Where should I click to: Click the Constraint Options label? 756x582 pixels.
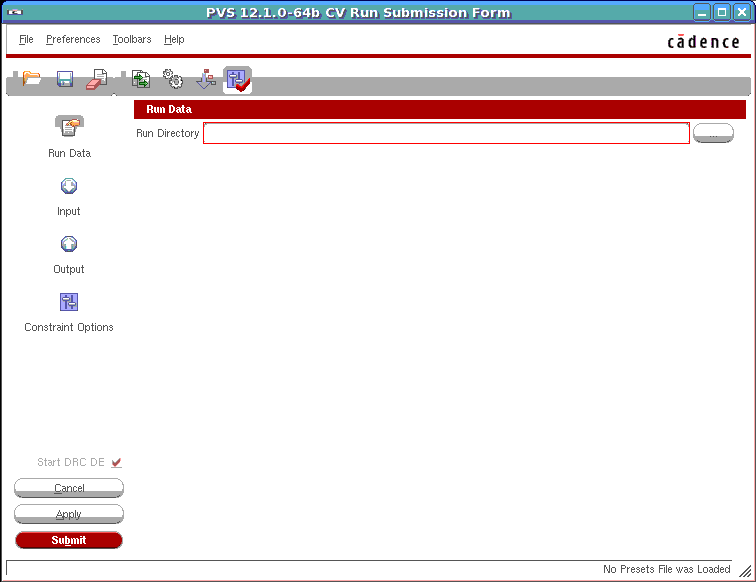point(68,327)
